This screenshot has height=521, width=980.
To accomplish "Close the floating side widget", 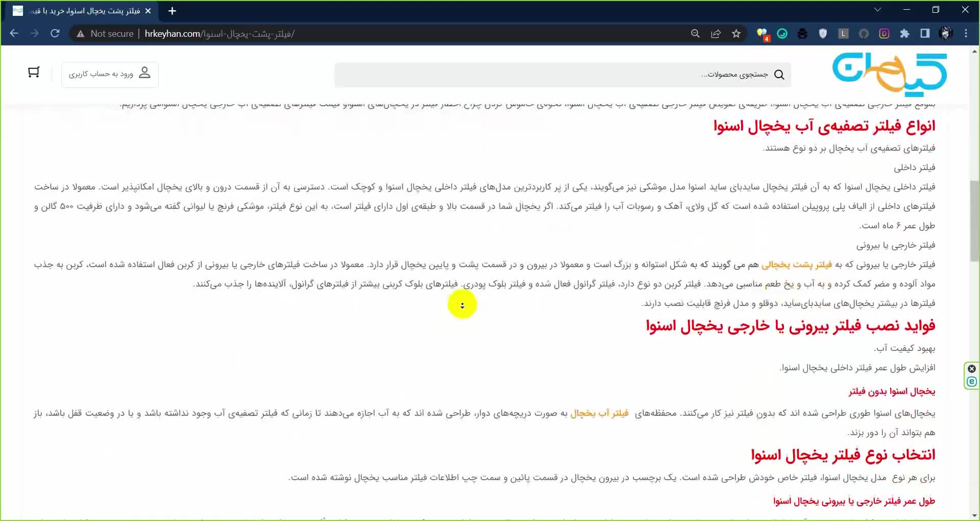I will click(972, 369).
